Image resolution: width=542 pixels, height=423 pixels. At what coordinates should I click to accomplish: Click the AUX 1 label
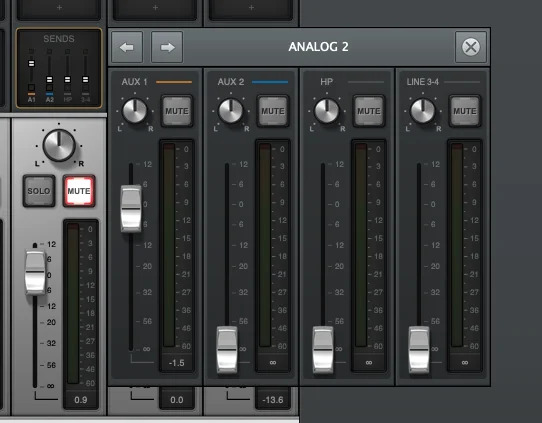coord(134,82)
